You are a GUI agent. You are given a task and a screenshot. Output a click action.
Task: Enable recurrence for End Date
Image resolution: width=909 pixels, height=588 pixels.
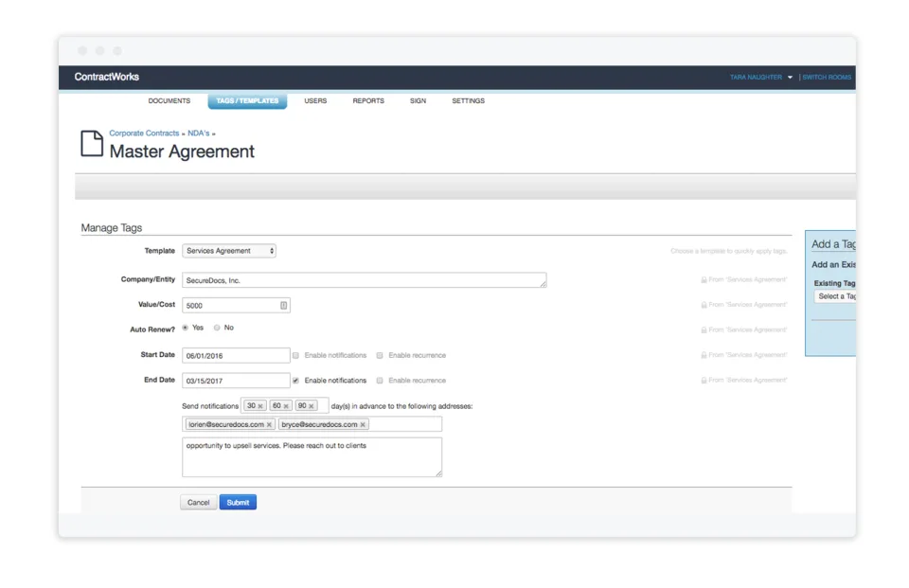380,381
